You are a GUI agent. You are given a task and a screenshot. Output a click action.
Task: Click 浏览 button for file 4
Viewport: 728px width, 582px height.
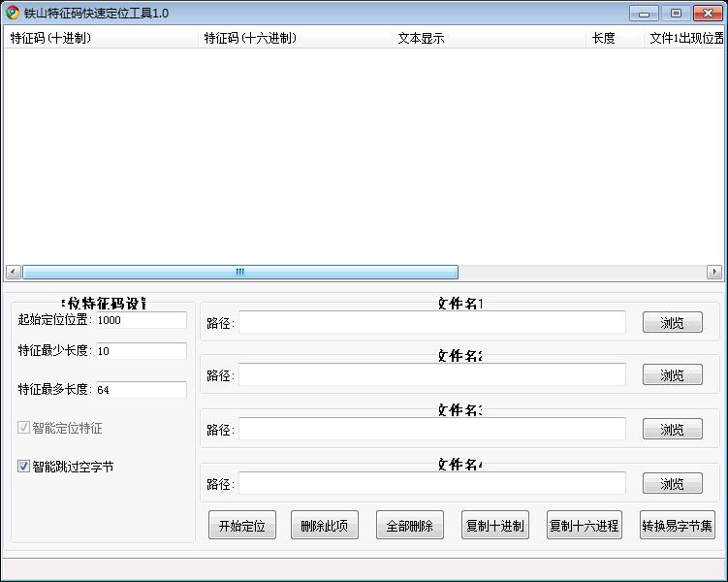pyautogui.click(x=672, y=483)
